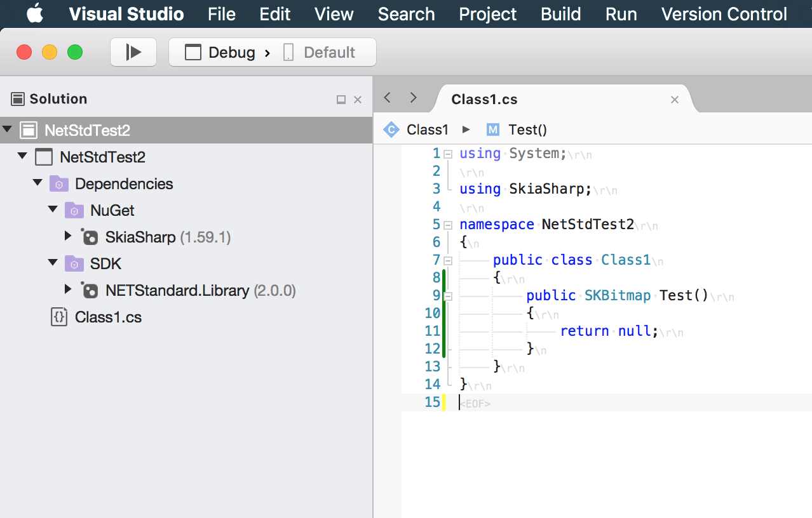Screen dimensions: 812x518
Task: Click the editor back navigation arrow
Action: (x=386, y=98)
